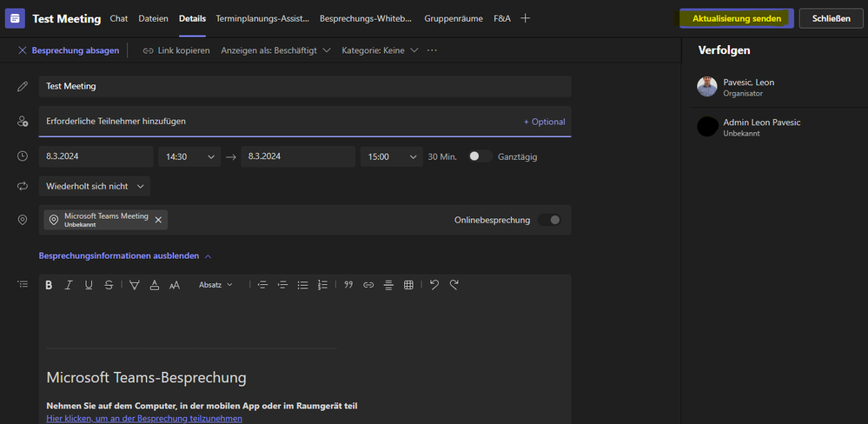
Task: Click Admin Leon Pavesic in tracking list
Action: [x=762, y=123]
